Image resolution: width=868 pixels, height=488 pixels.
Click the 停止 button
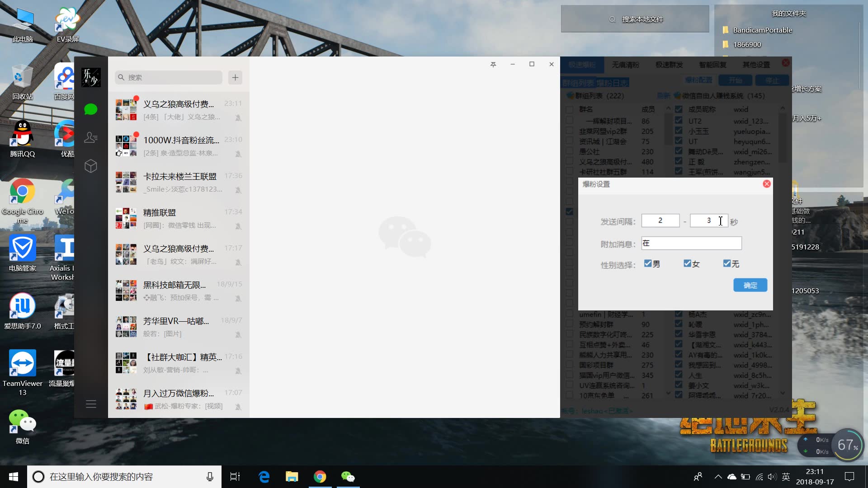pyautogui.click(x=772, y=80)
